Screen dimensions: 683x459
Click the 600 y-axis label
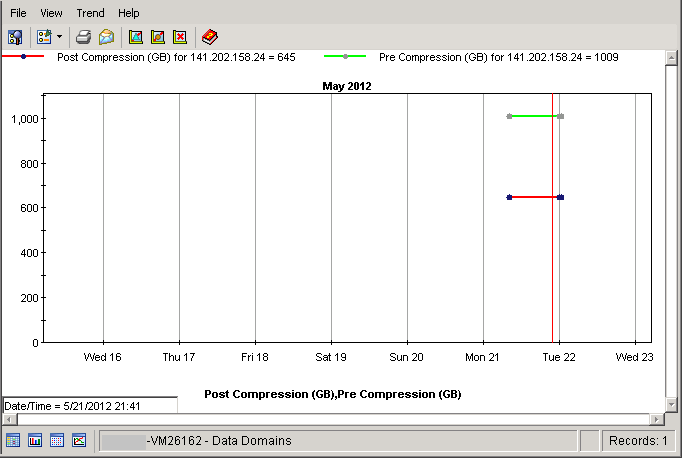29,208
